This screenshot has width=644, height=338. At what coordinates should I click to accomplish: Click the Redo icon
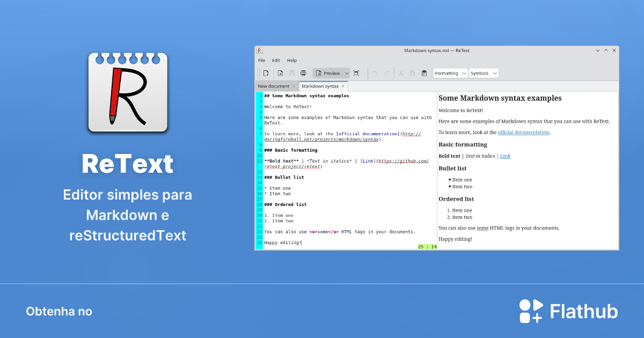click(x=387, y=73)
